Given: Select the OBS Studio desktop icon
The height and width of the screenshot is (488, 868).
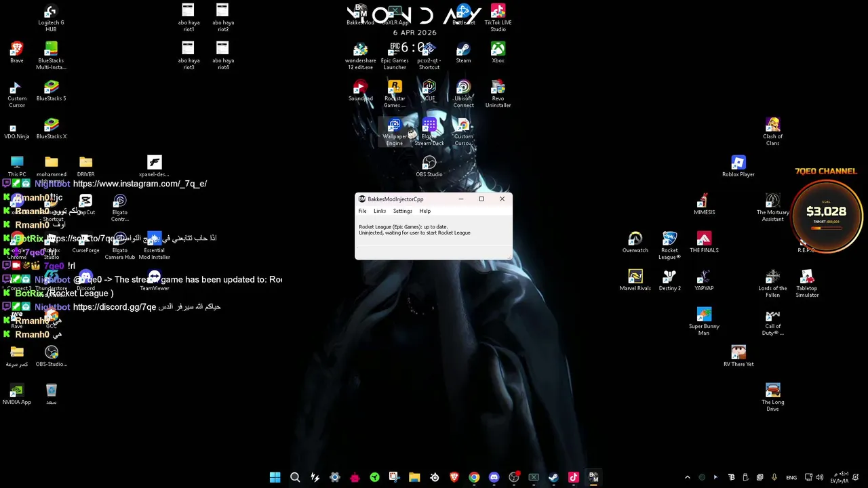Looking at the screenshot, I should [x=429, y=167].
